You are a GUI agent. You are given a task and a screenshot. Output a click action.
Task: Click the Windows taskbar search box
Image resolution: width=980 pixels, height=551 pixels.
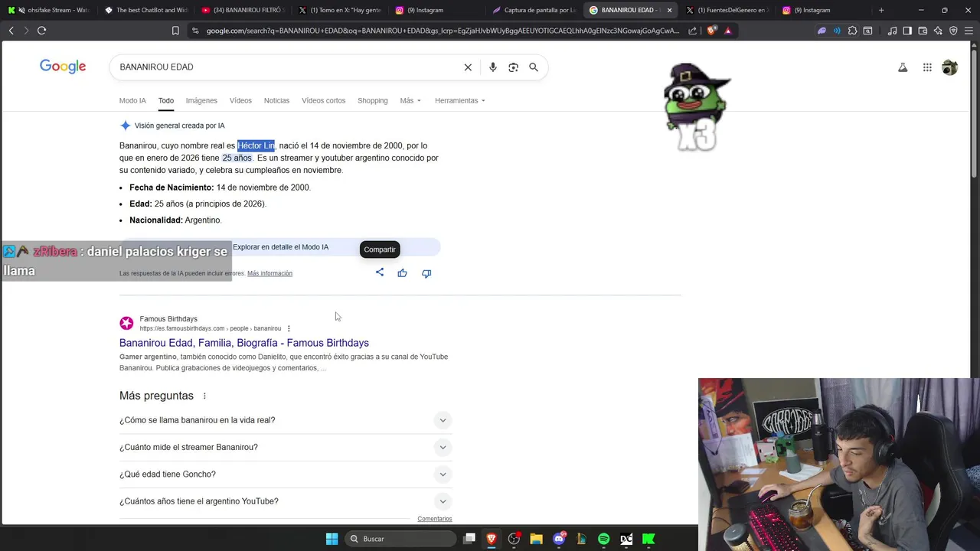tap(400, 539)
